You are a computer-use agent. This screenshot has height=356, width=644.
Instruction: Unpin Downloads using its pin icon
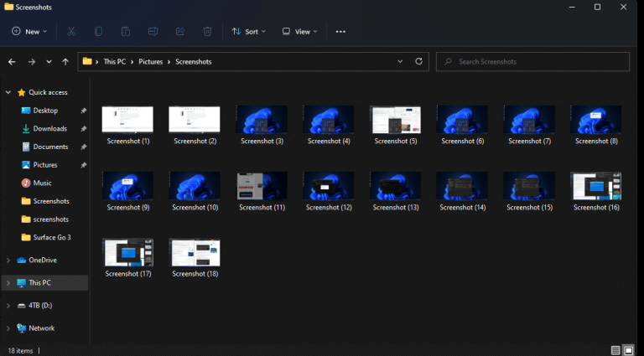(x=83, y=129)
